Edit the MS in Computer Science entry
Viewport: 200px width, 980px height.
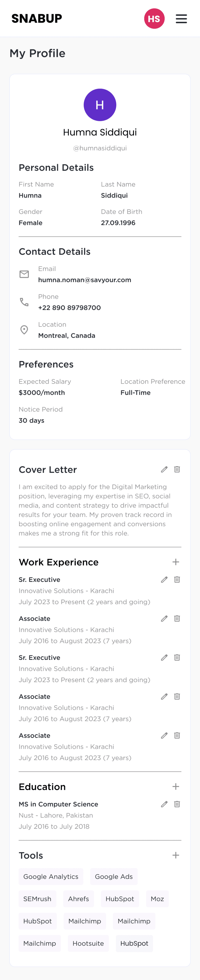pyautogui.click(x=164, y=804)
